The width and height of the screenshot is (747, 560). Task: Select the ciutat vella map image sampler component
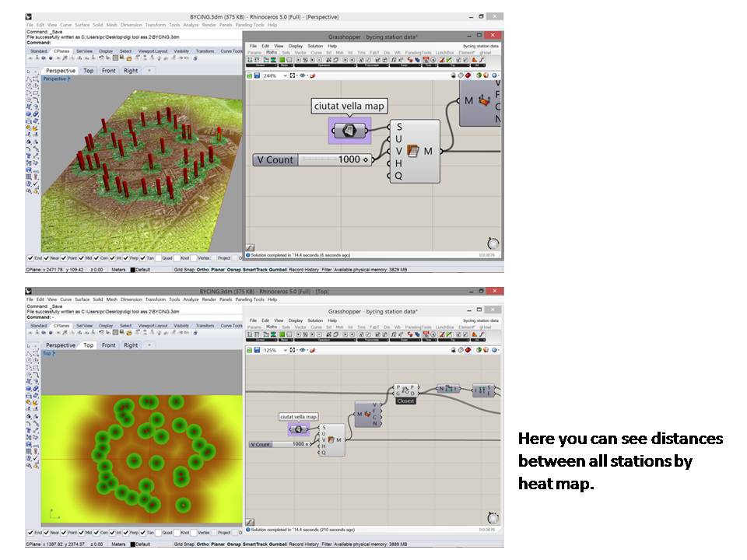(x=350, y=129)
